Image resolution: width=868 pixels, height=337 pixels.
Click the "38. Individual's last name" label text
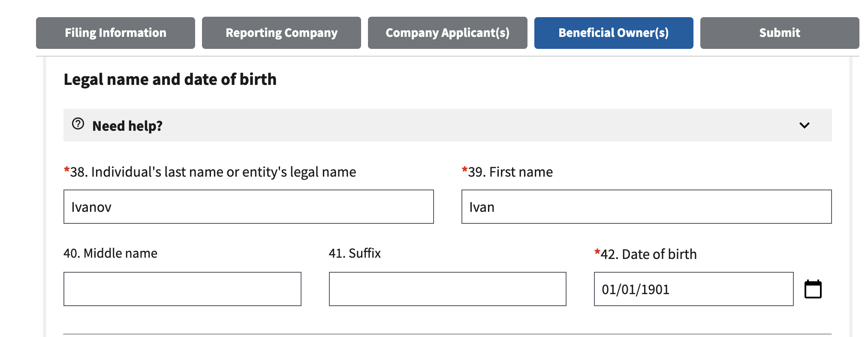click(x=213, y=172)
